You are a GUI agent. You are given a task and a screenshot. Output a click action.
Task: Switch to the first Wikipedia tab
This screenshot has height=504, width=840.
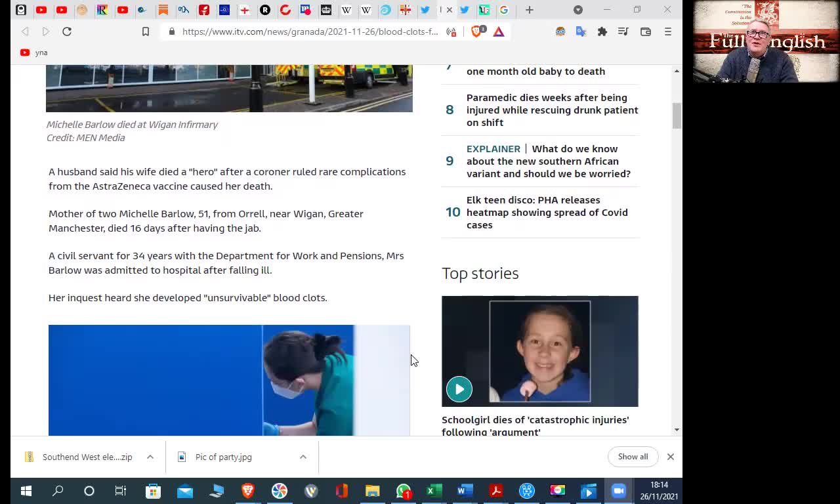[x=346, y=10]
